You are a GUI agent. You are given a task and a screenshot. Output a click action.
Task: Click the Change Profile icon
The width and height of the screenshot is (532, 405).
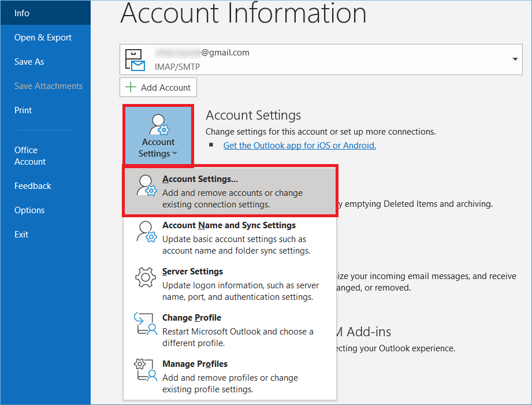146,324
